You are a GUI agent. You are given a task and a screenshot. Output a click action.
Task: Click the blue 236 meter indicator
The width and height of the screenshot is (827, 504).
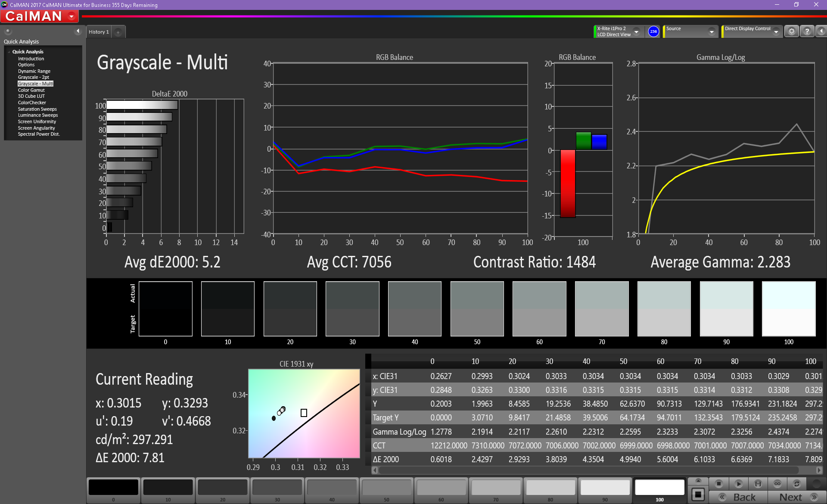click(x=653, y=31)
